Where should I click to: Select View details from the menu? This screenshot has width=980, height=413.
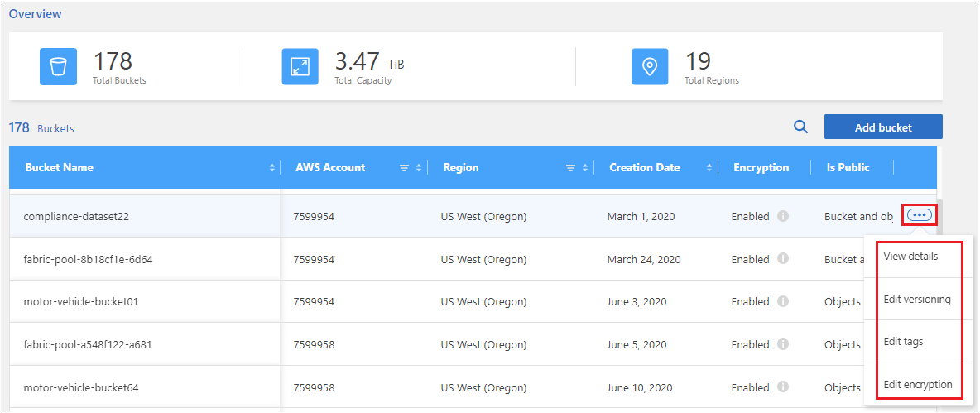tap(910, 257)
